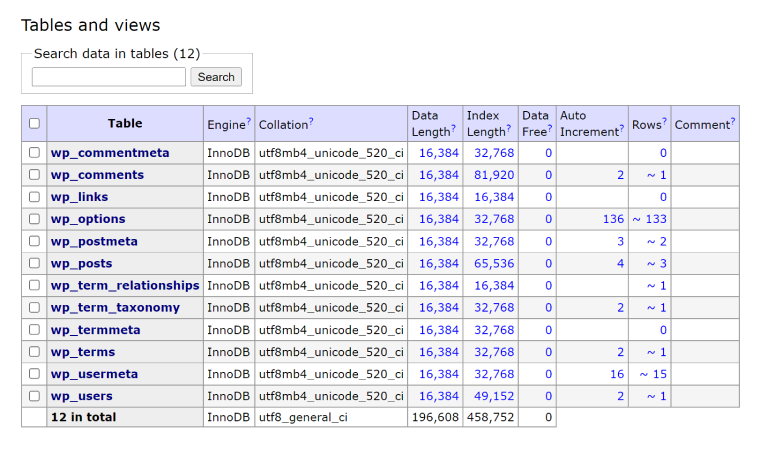Click the Data Length help question mark
Image resolution: width=760 pixels, height=451 pixels.
click(x=454, y=128)
